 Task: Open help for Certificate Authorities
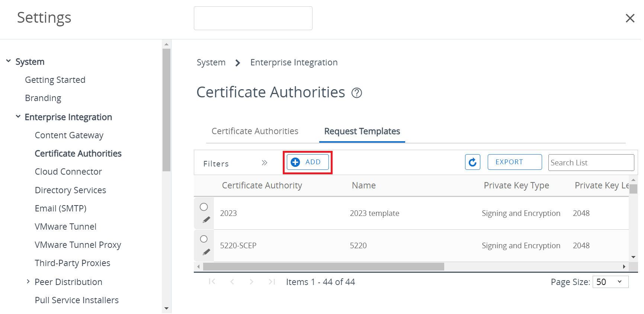[356, 93]
